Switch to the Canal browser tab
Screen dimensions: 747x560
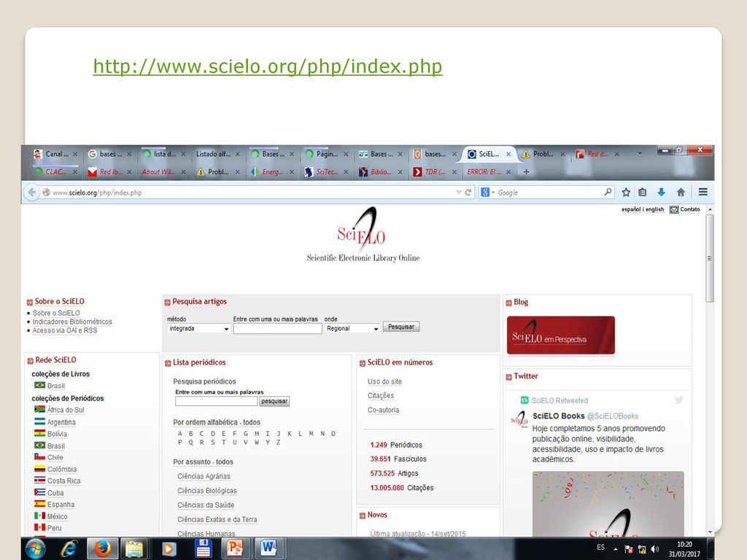coord(55,155)
